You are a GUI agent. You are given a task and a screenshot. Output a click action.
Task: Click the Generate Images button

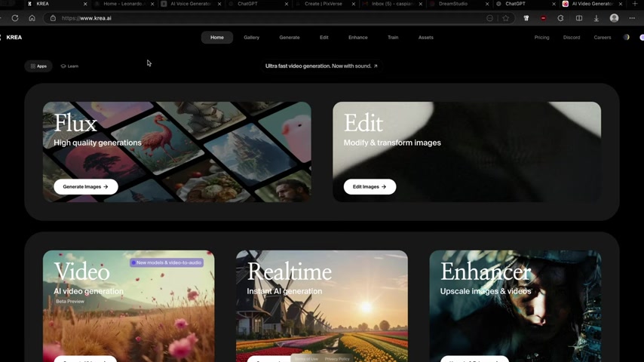click(x=85, y=186)
